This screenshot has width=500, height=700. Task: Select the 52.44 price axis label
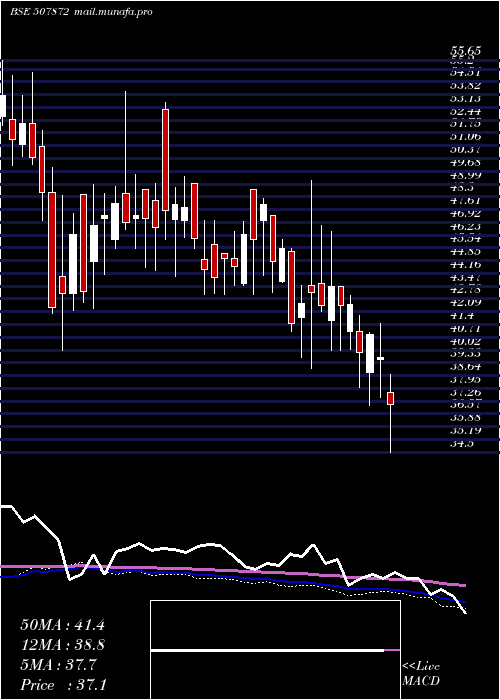(465, 110)
